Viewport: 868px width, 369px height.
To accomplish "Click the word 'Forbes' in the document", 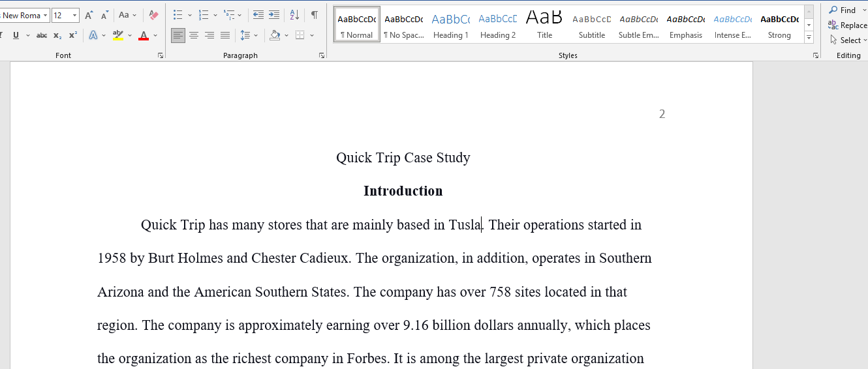I will (367, 359).
